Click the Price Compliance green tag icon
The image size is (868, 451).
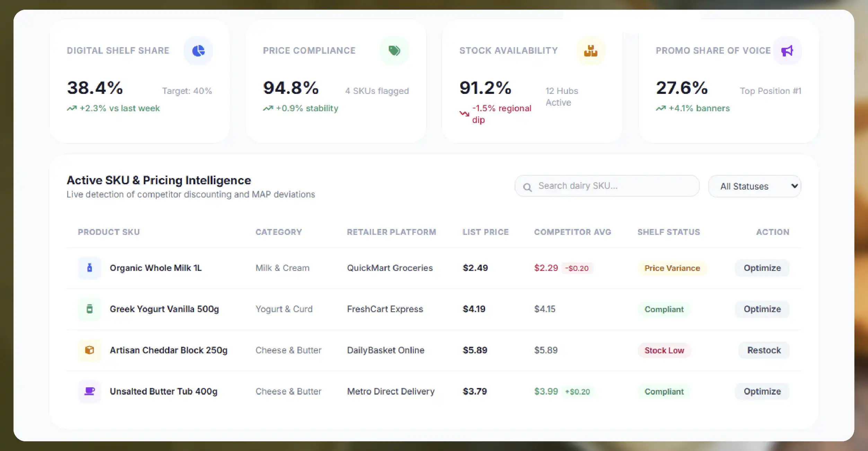point(394,51)
